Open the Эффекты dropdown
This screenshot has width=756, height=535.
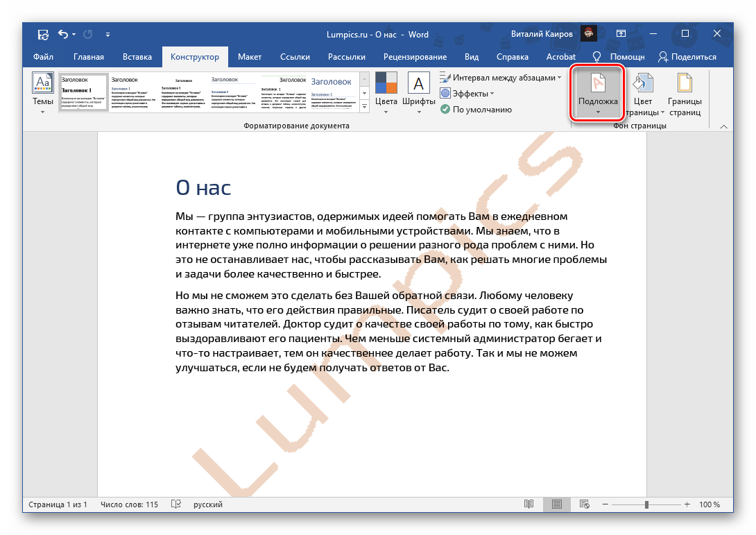(x=467, y=94)
